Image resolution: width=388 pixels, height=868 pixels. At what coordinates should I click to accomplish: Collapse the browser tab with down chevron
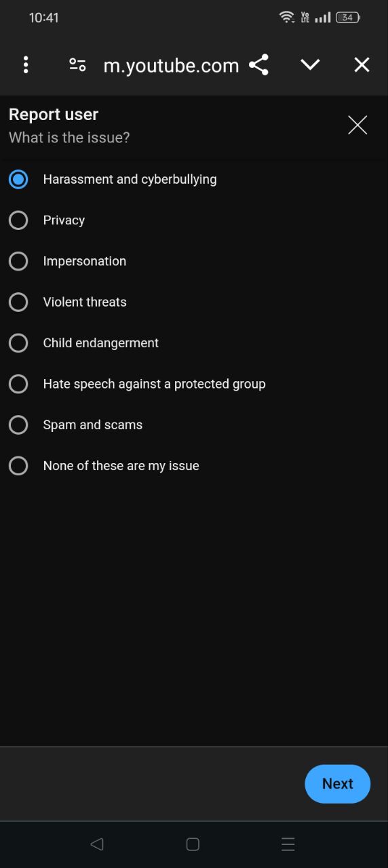tap(310, 65)
